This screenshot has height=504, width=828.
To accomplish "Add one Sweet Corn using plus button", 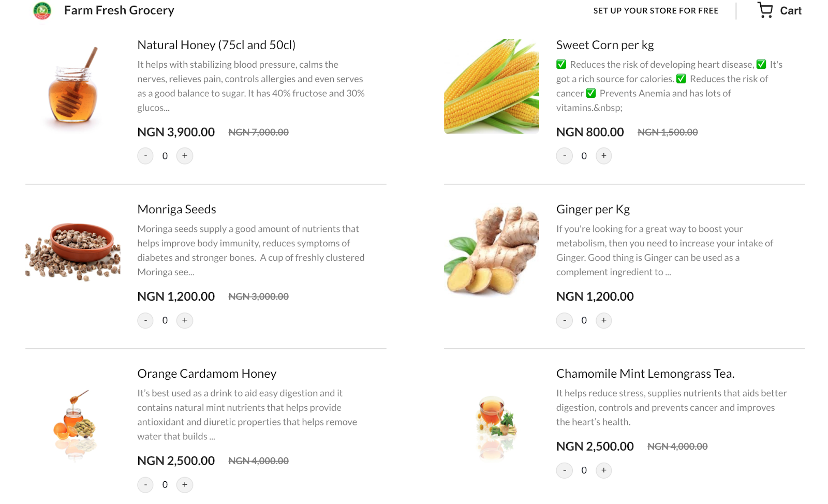I will tap(603, 156).
